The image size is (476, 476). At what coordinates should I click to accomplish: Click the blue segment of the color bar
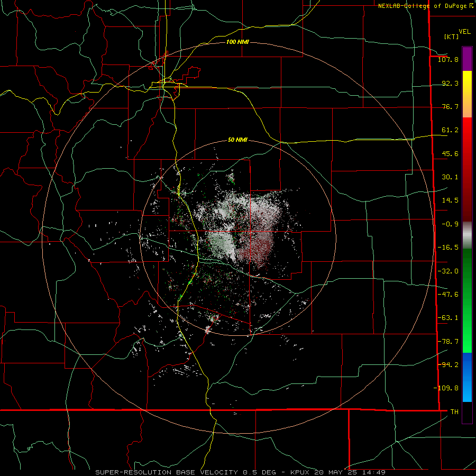point(467,377)
